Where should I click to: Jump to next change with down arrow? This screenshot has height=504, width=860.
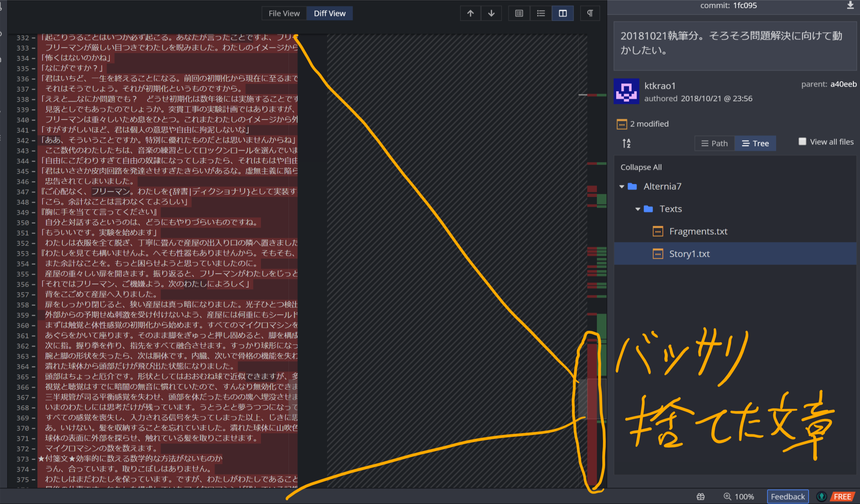pos(491,14)
